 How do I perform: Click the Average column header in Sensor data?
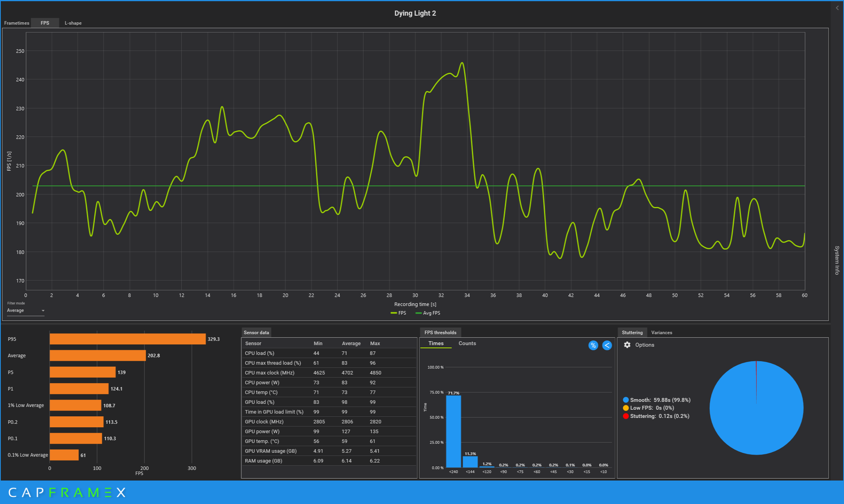pyautogui.click(x=351, y=343)
